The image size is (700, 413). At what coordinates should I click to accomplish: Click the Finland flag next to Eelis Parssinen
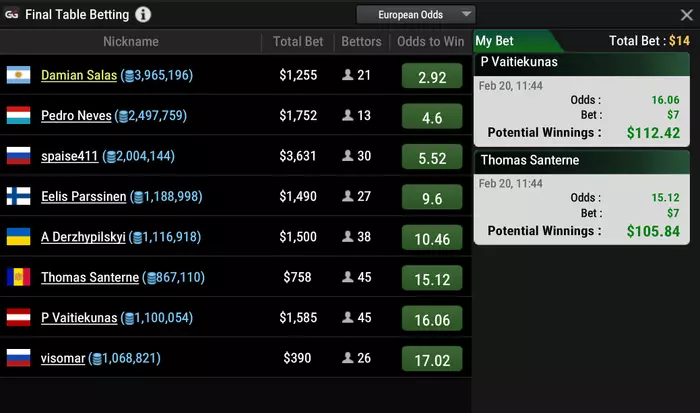[18, 196]
